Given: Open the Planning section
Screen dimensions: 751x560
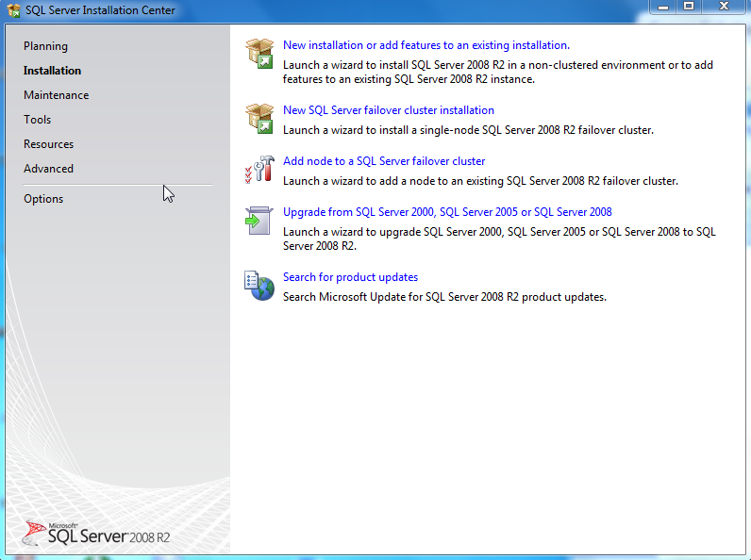Looking at the screenshot, I should click(x=45, y=46).
